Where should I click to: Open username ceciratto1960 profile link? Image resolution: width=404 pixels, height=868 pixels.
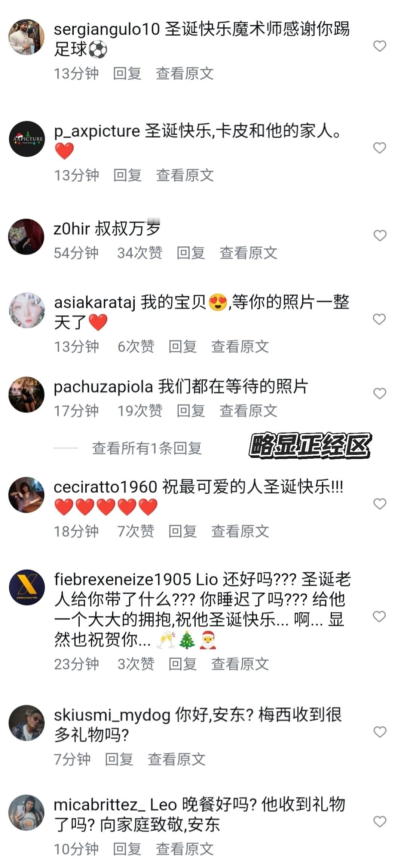tap(105, 487)
